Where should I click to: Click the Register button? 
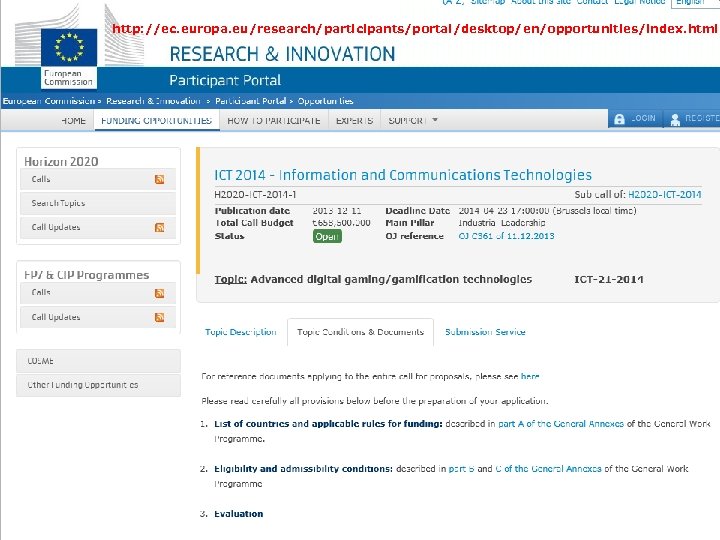(x=692, y=119)
